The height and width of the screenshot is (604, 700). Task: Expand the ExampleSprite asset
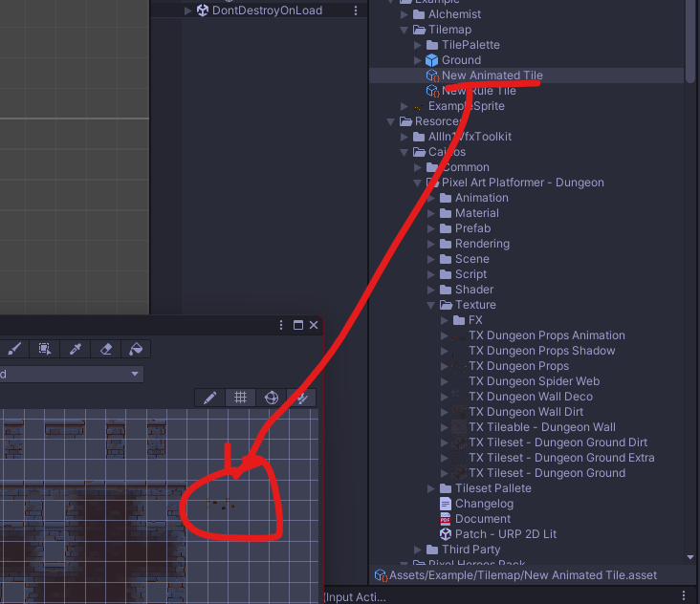[404, 106]
